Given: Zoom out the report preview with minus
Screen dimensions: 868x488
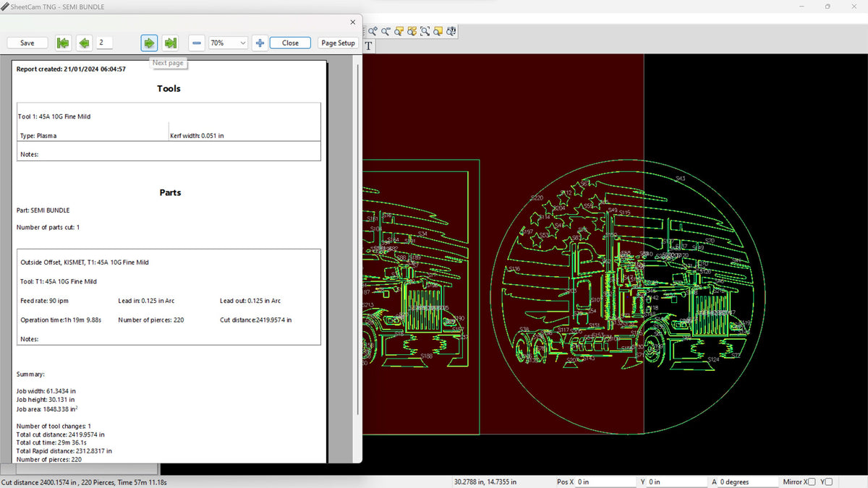Looking at the screenshot, I should click(x=197, y=43).
